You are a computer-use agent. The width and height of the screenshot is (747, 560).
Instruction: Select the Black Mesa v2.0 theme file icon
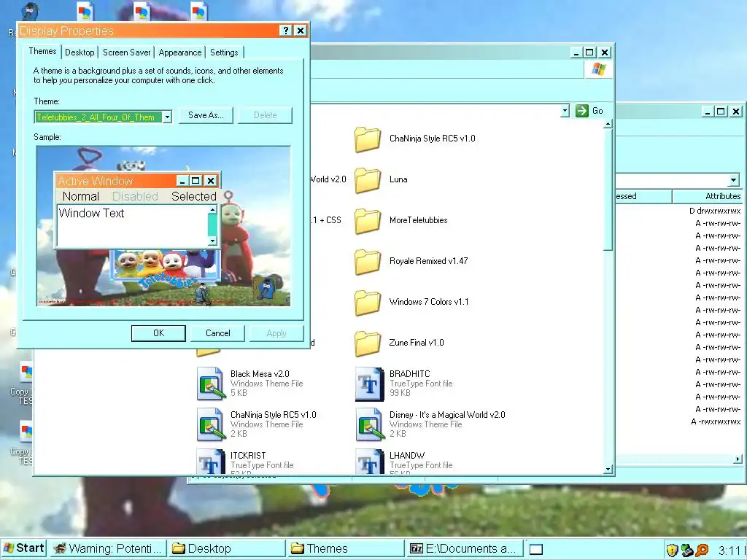211,384
